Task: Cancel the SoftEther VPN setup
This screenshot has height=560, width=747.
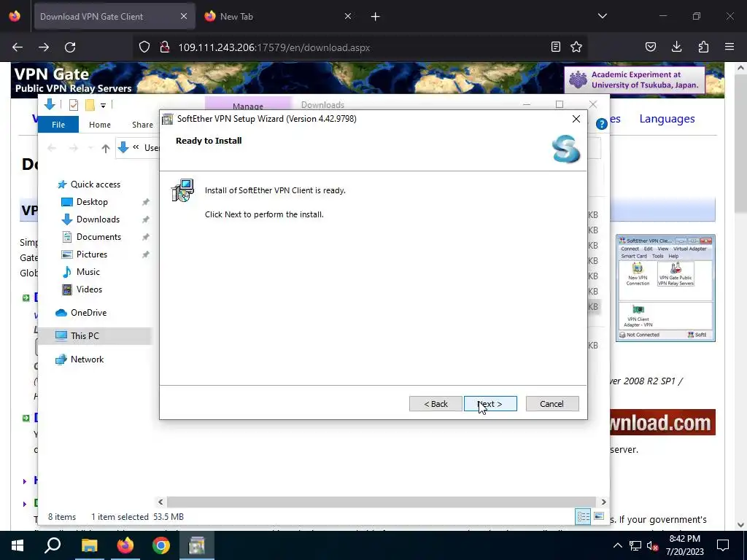Action: [x=552, y=404]
